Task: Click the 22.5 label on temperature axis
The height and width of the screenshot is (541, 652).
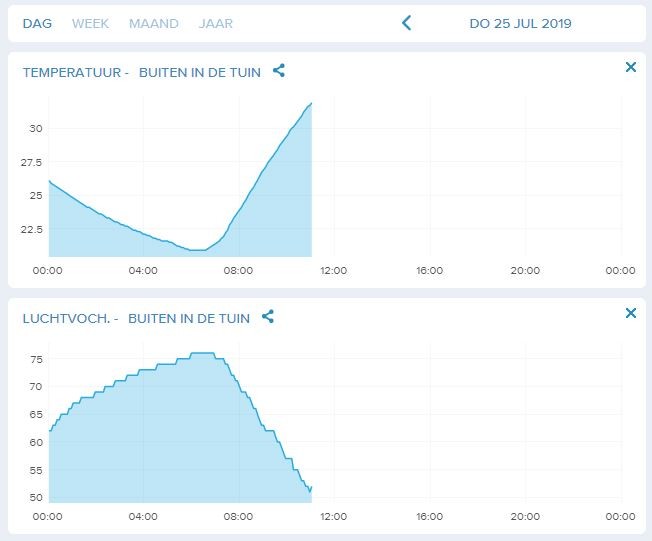Action: click(32, 230)
